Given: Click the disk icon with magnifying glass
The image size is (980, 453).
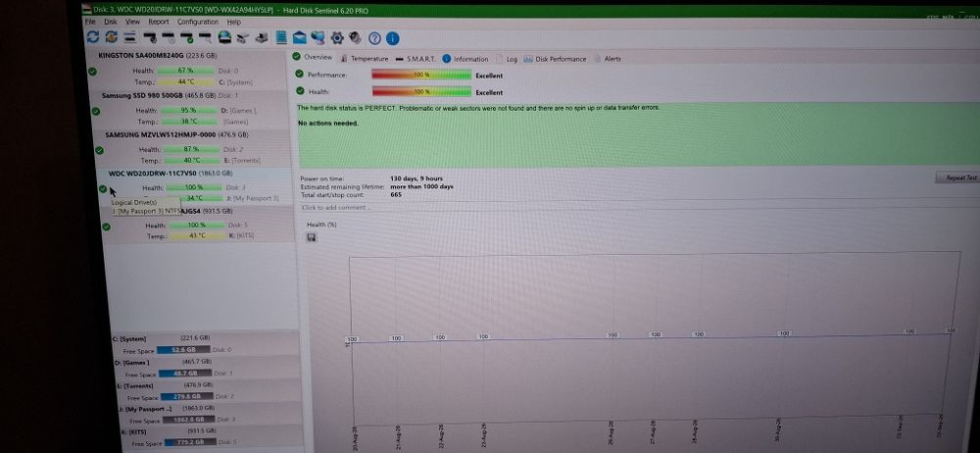Looking at the screenshot, I should 205,37.
